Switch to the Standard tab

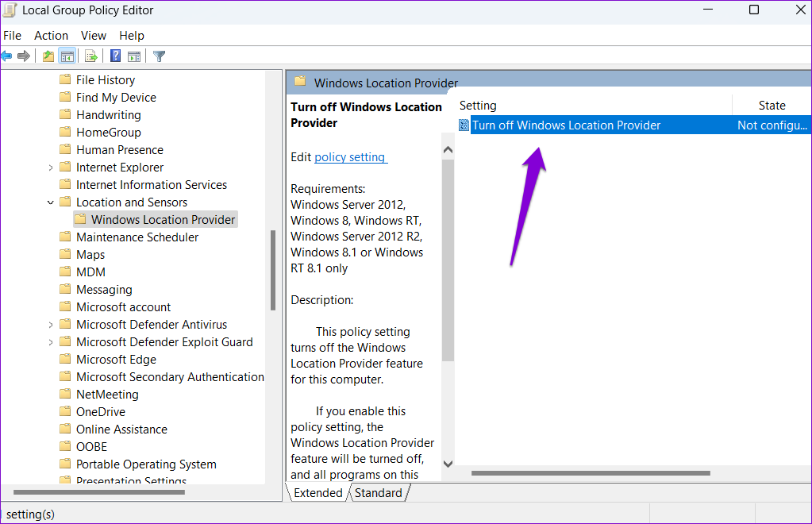click(378, 493)
